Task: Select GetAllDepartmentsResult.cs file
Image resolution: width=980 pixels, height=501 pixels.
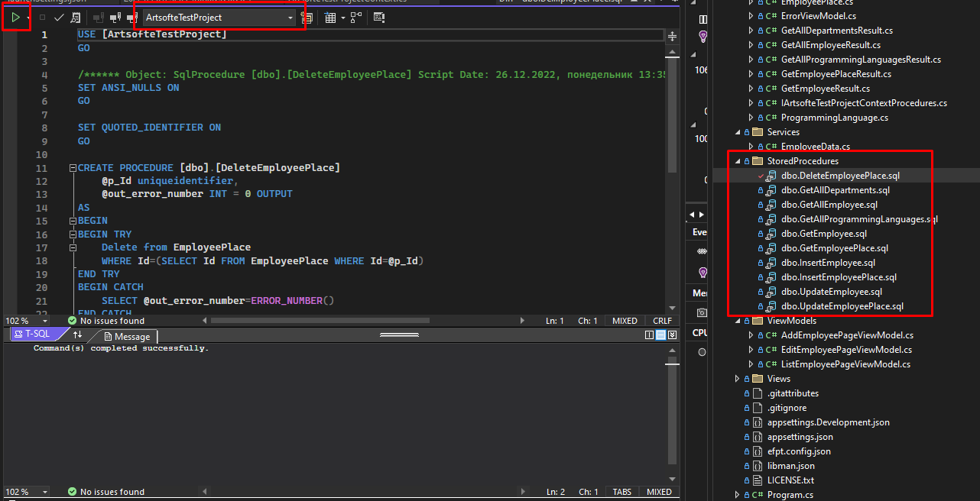Action: (837, 31)
